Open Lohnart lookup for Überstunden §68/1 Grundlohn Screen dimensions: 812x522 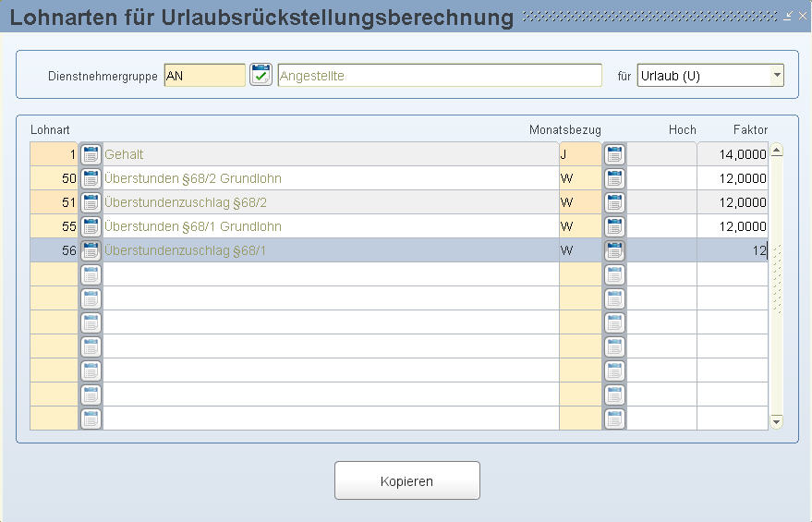[x=91, y=226]
